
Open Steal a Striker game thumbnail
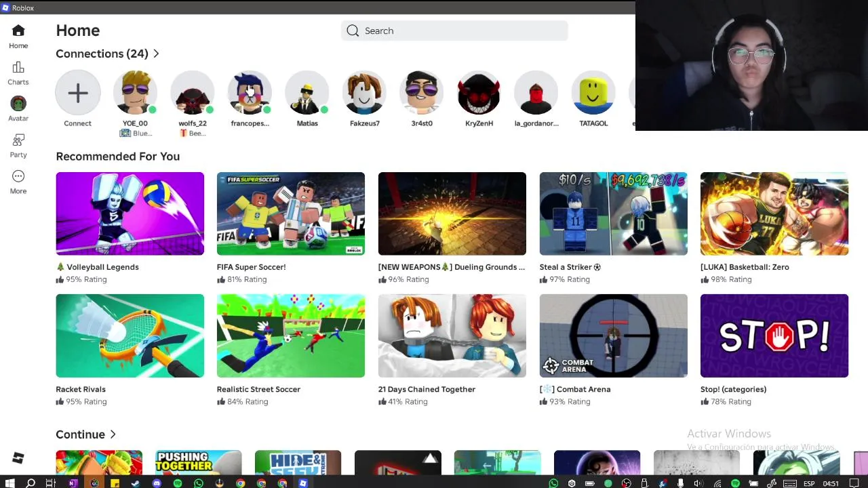[613, 213]
